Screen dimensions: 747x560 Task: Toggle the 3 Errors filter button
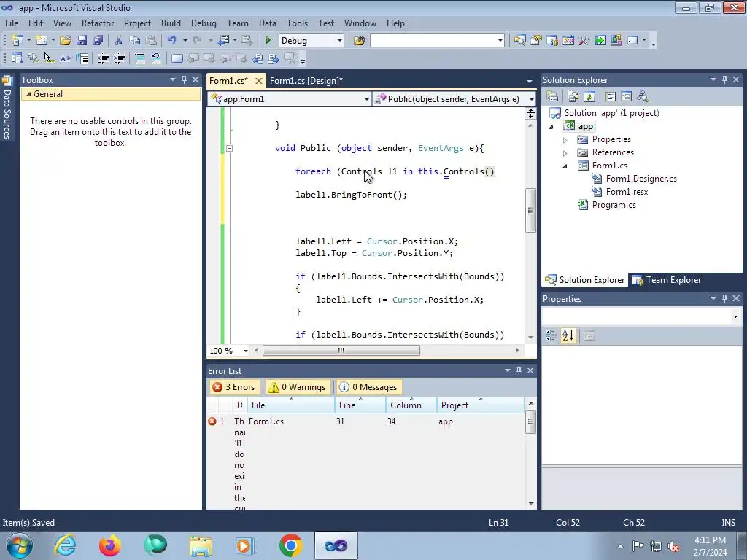coord(234,387)
